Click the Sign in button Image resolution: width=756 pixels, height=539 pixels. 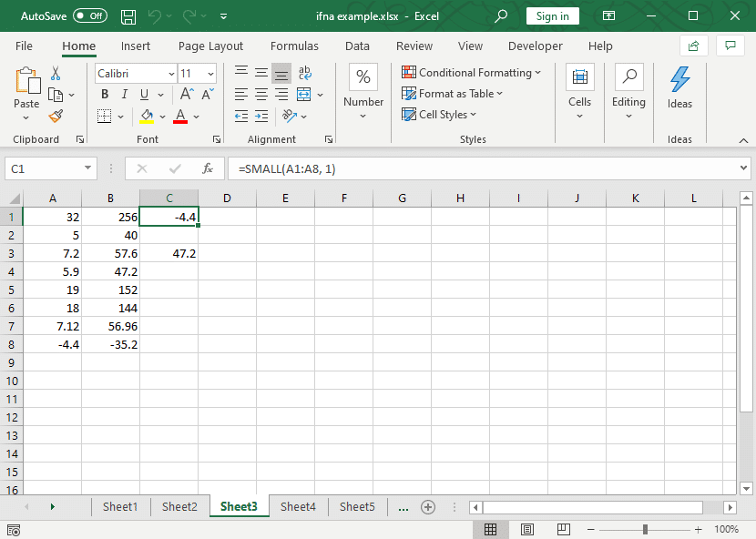point(553,16)
